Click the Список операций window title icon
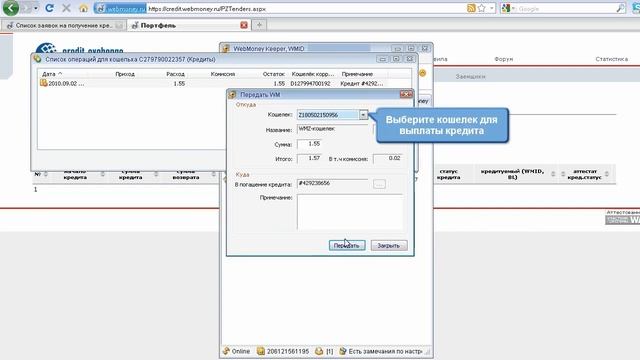640x360 pixels. point(38,59)
